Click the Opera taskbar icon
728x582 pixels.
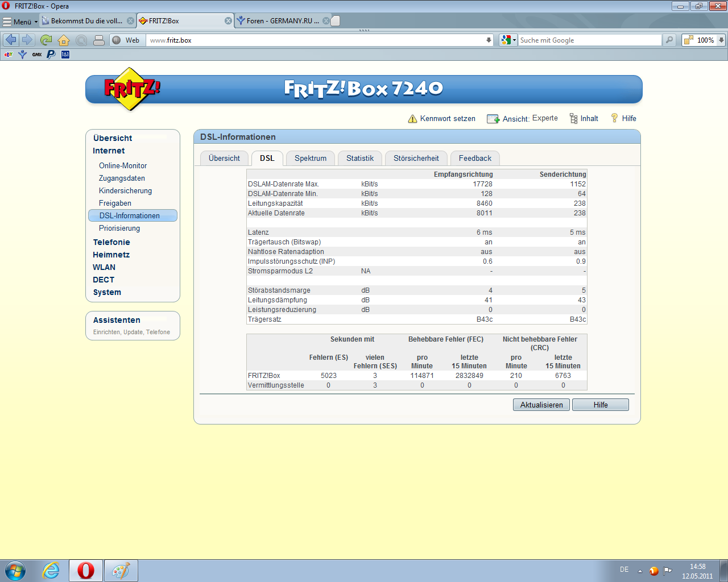86,571
